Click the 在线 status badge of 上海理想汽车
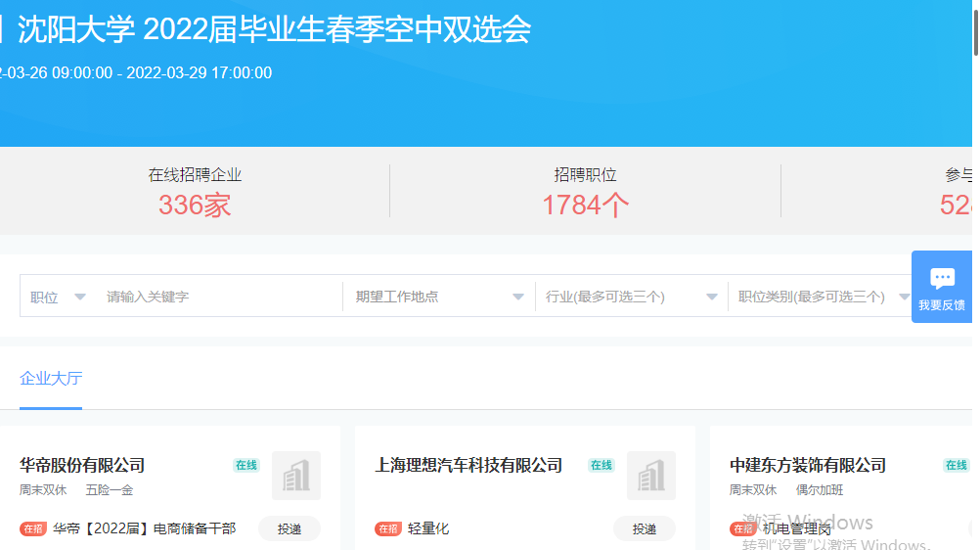The height and width of the screenshot is (550, 980). (601, 465)
